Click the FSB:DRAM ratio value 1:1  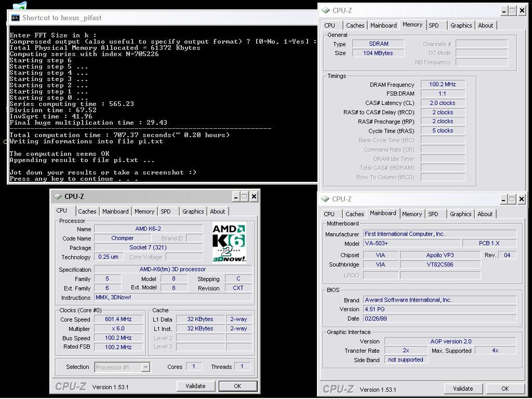[443, 94]
